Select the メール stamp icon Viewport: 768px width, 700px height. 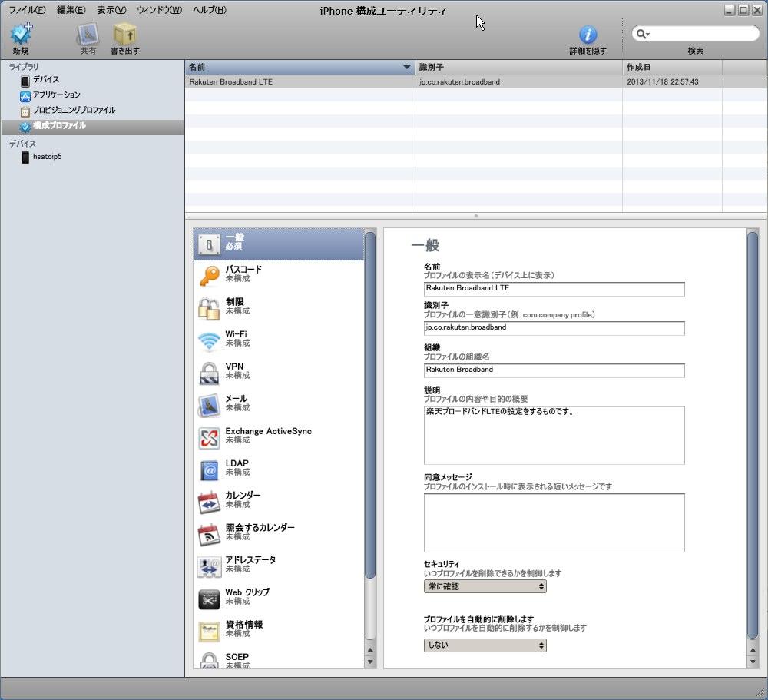coord(209,406)
